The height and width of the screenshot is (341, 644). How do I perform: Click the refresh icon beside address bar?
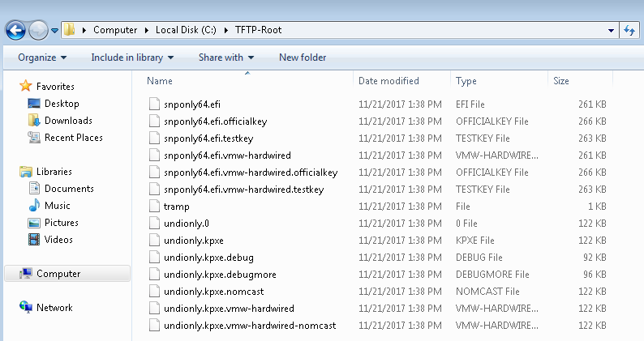click(629, 30)
